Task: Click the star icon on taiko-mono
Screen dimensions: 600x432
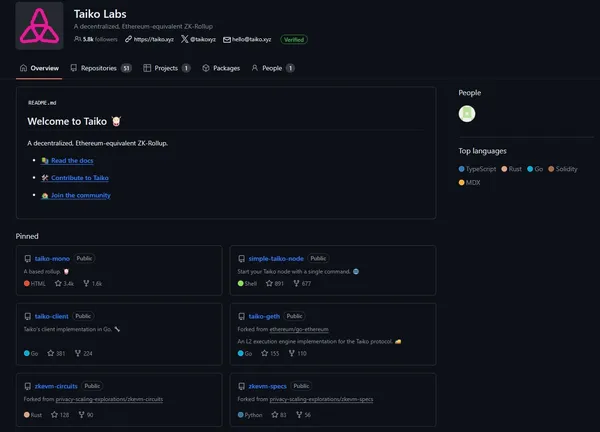Action: point(58,283)
